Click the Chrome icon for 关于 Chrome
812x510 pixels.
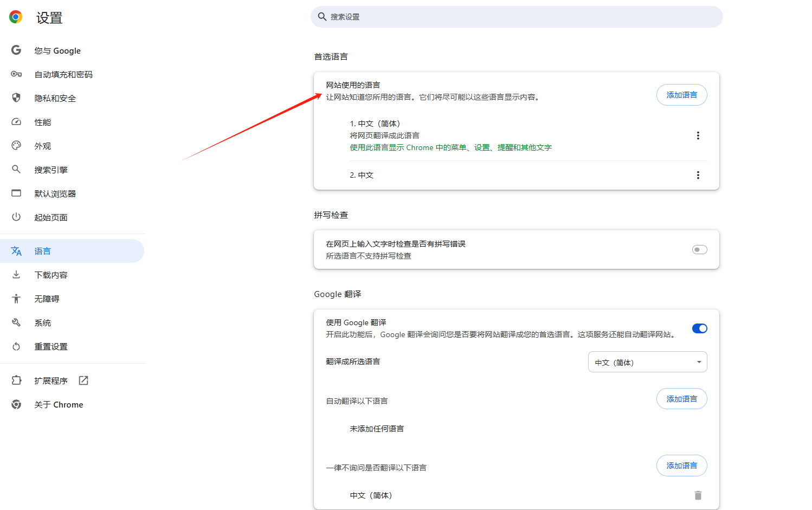pyautogui.click(x=16, y=404)
